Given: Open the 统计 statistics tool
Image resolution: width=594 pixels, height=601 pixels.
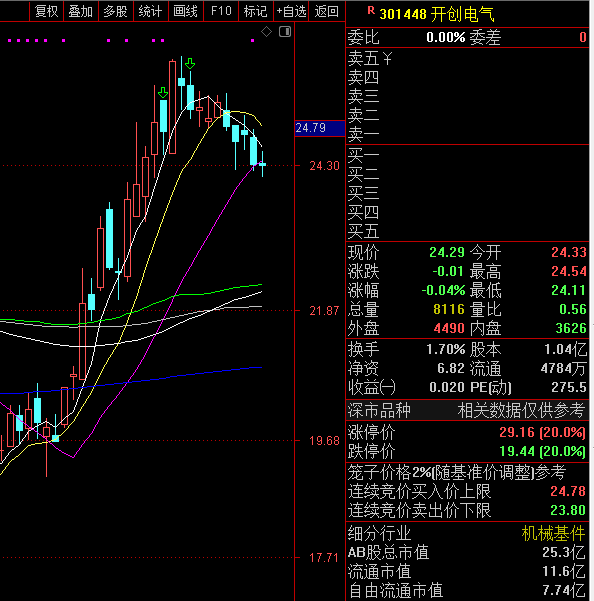Looking at the screenshot, I should pos(150,11).
